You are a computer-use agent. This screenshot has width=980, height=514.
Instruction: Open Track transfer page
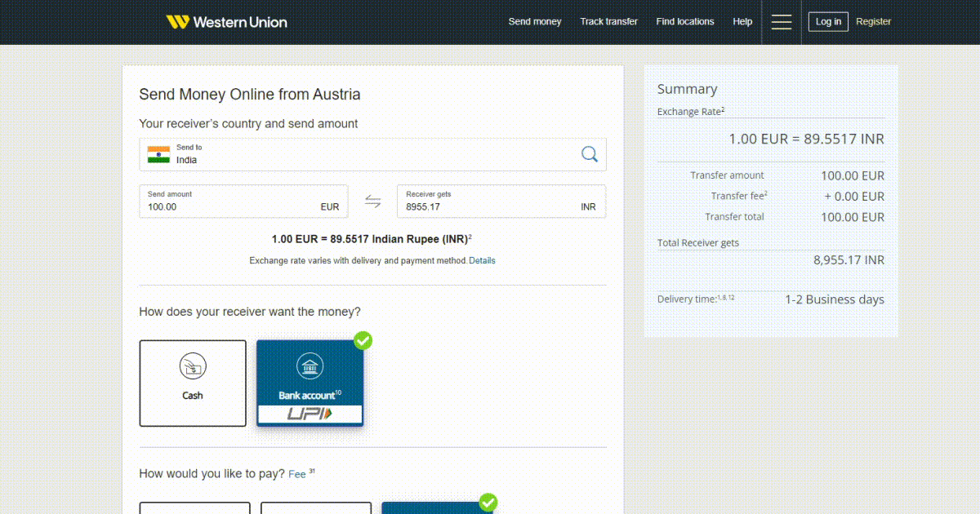point(608,22)
